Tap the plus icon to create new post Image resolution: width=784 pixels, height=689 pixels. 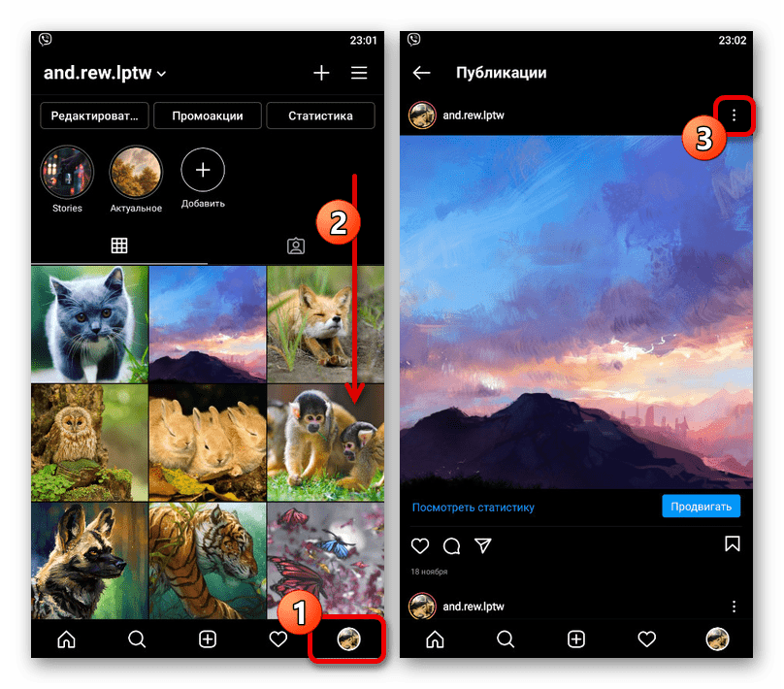coord(321,74)
